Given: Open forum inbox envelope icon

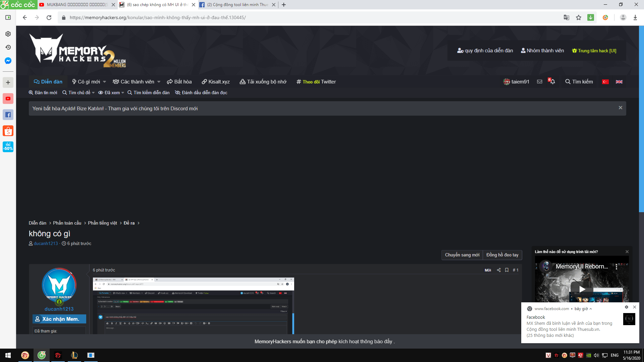Looking at the screenshot, I should point(539,82).
